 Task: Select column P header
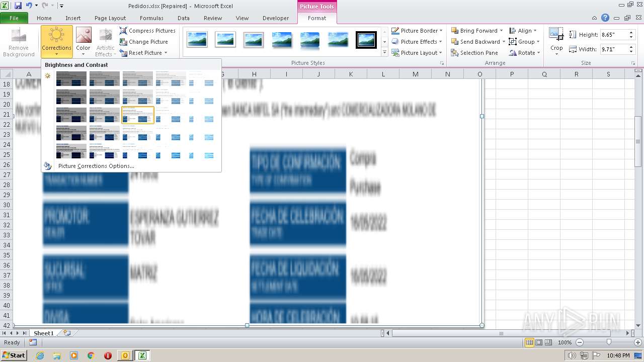[x=512, y=74]
